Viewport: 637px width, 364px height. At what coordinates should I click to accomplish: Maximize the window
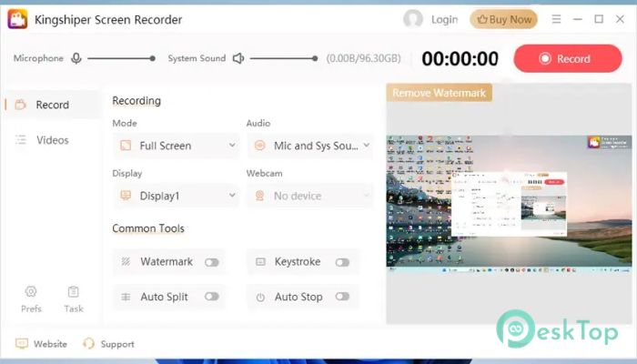(x=599, y=19)
